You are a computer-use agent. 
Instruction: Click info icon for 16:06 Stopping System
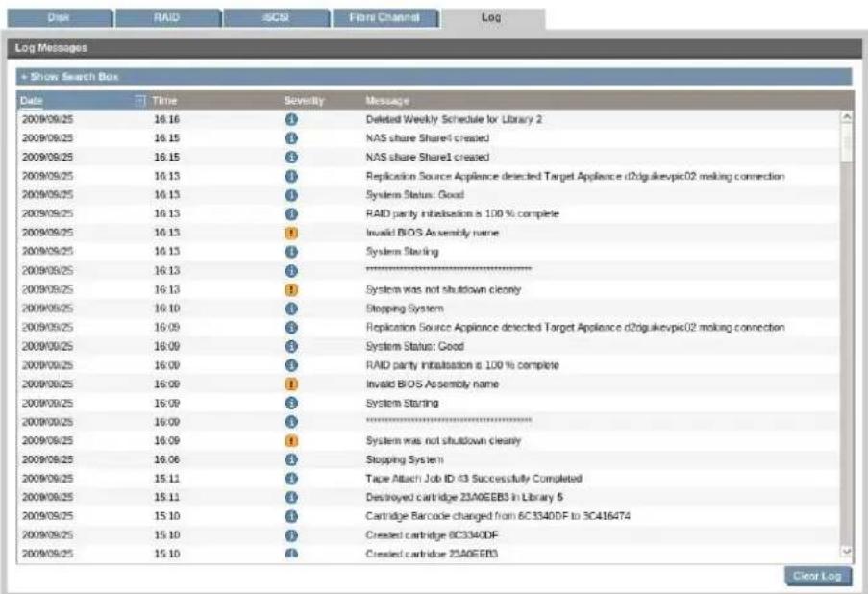(291, 460)
